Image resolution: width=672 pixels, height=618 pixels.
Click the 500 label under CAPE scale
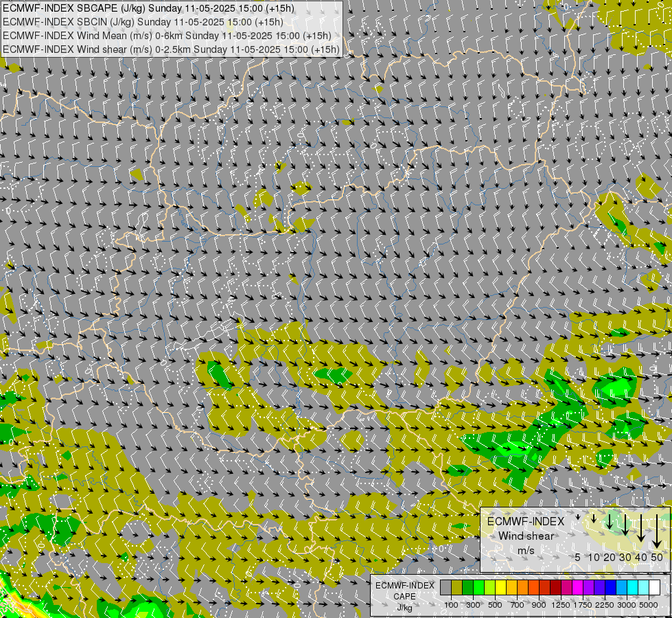495,605
